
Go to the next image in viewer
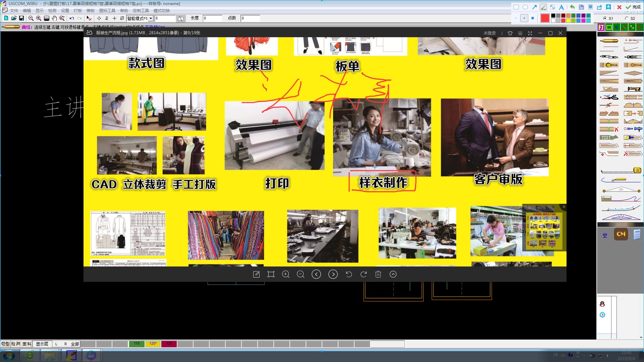tap(333, 275)
